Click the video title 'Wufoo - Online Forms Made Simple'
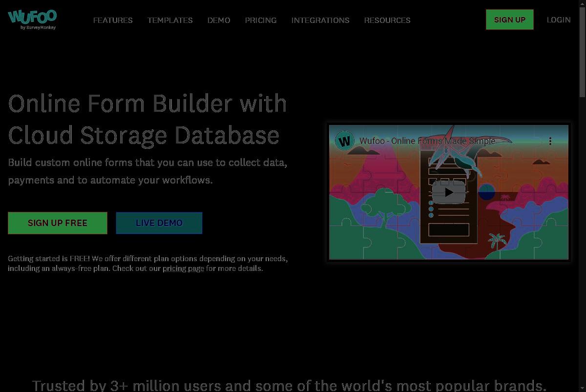Viewport: 586px width, 392px height. pos(427,141)
